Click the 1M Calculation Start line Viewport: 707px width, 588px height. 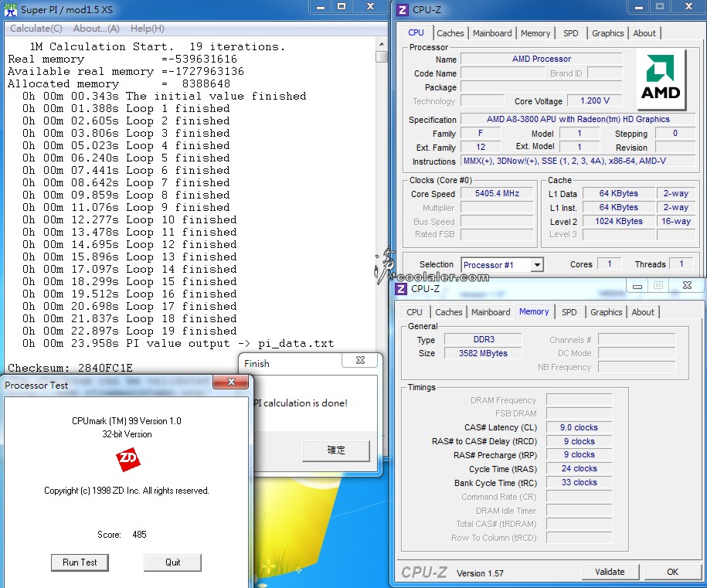[158, 46]
